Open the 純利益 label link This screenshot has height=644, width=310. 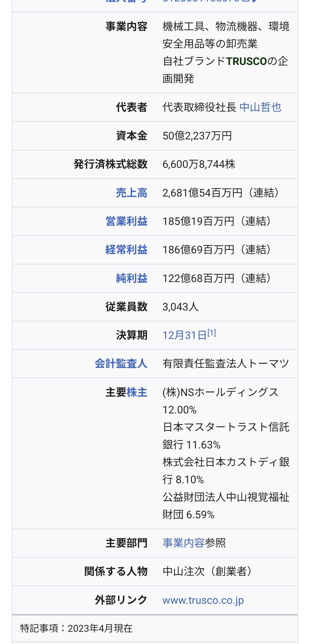(x=131, y=278)
